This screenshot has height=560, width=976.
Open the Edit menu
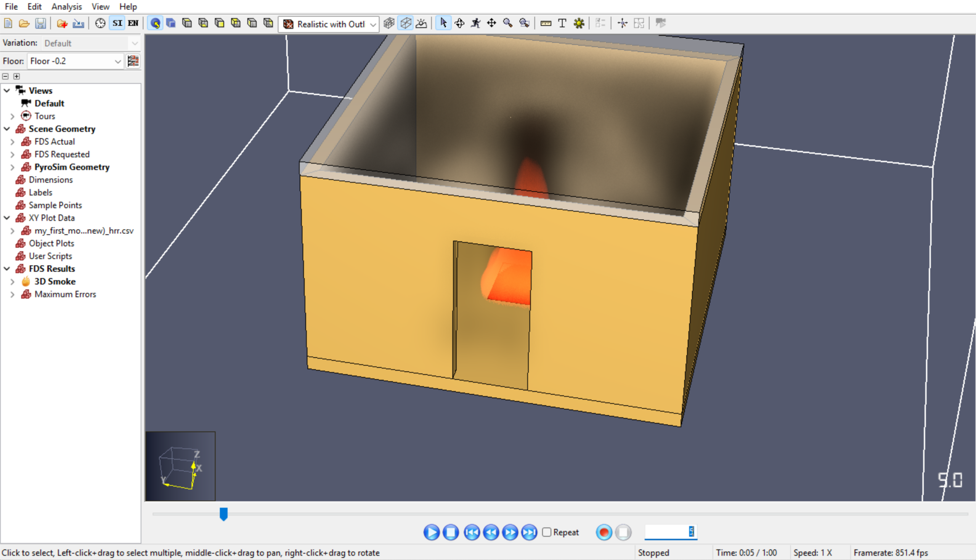tap(34, 6)
